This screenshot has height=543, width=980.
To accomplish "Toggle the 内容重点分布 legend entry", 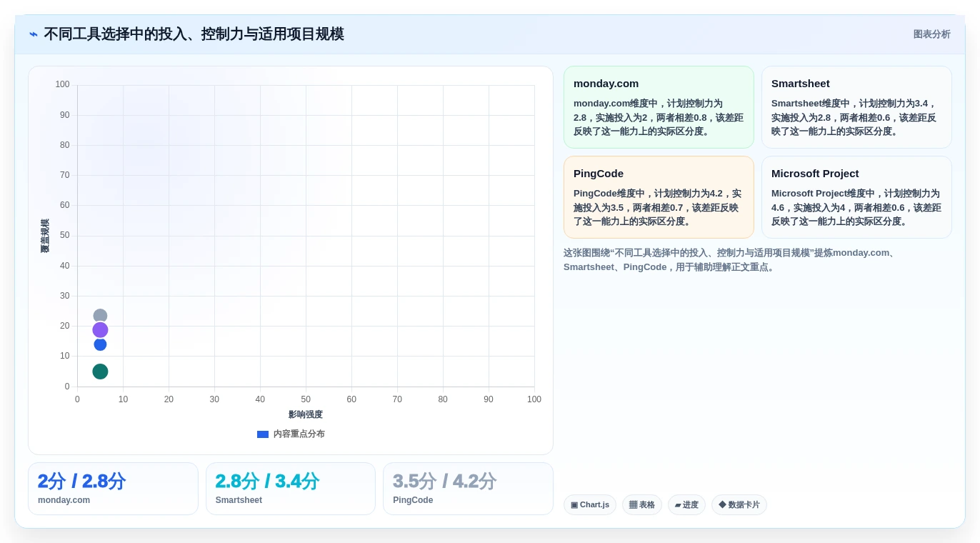I will click(291, 434).
